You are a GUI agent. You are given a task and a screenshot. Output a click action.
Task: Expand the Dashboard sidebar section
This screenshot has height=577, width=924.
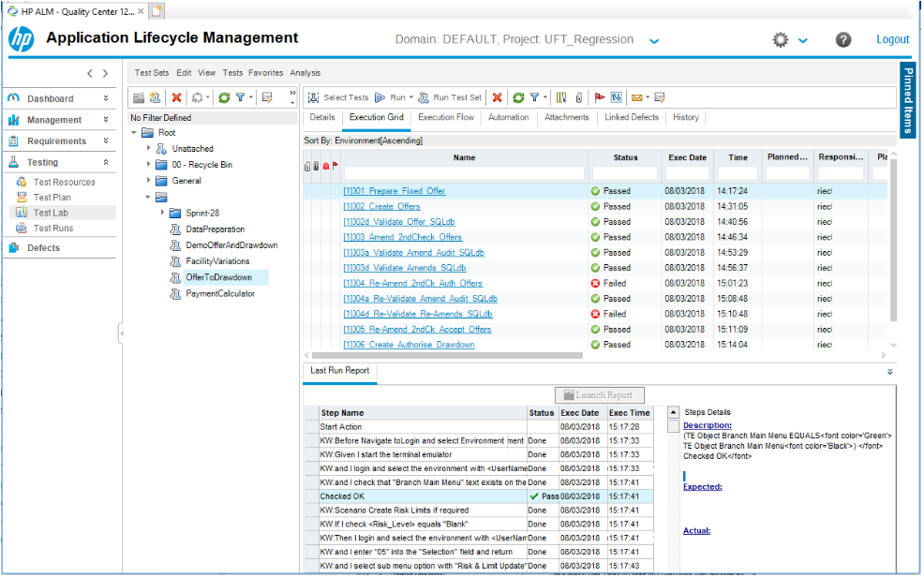click(106, 98)
